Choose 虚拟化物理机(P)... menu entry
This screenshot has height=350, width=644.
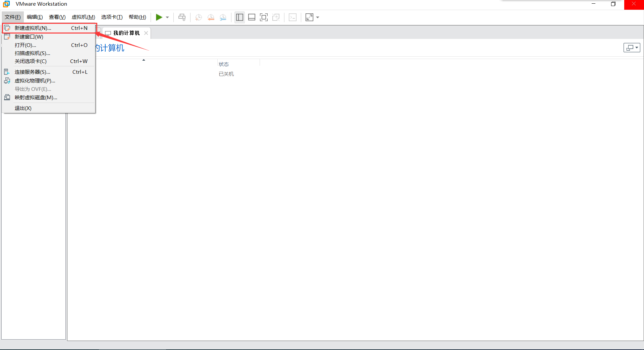point(49,81)
